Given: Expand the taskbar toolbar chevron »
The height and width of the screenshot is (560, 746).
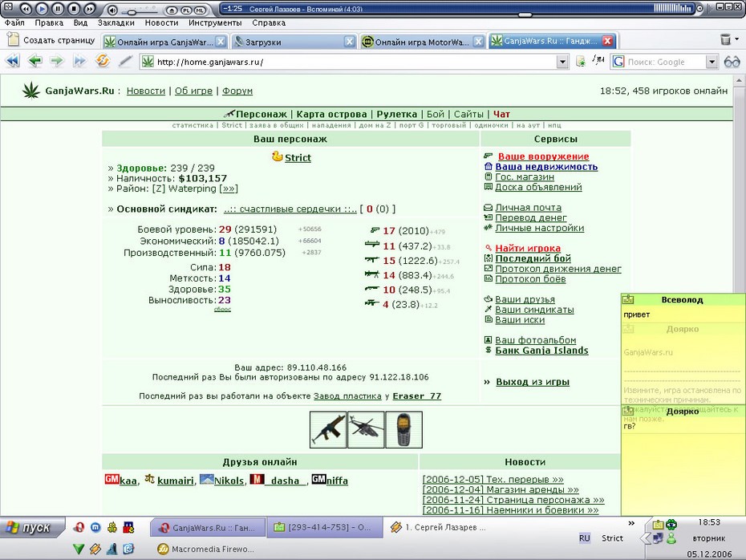Looking at the screenshot, I should pos(631,523).
